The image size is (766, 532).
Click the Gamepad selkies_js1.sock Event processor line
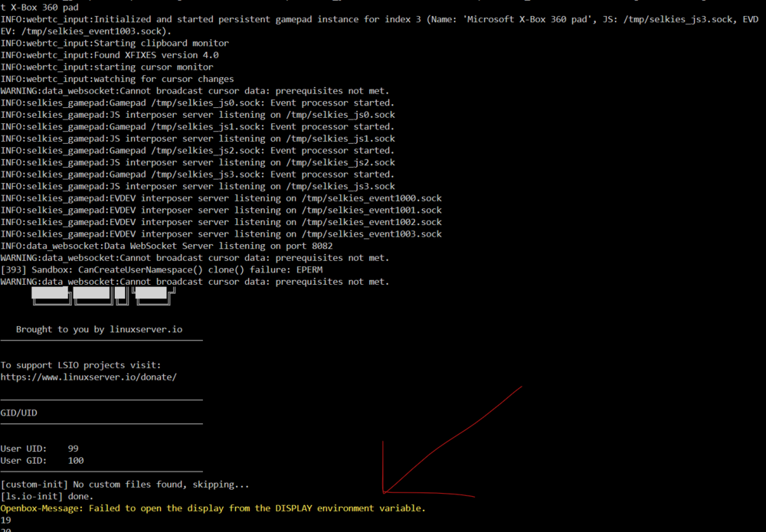198,127
